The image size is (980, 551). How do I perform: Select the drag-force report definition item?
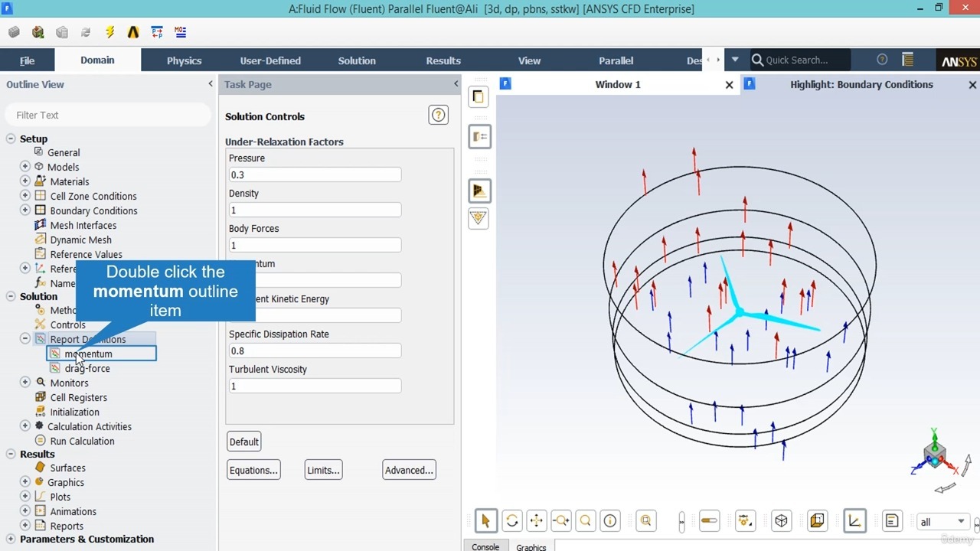point(87,368)
